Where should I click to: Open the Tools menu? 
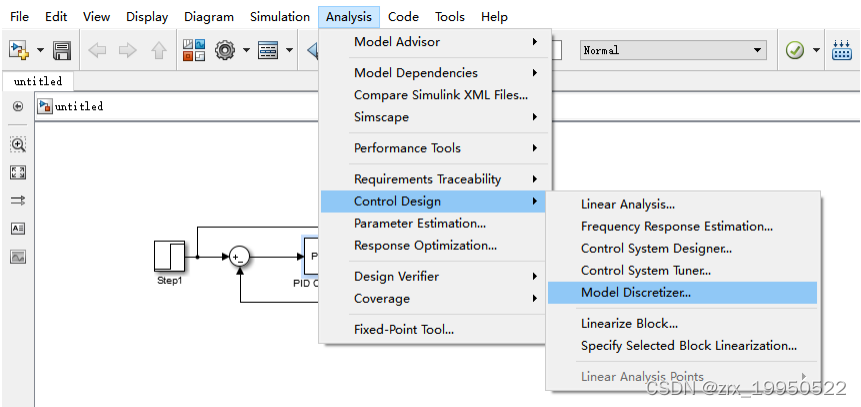(x=450, y=17)
